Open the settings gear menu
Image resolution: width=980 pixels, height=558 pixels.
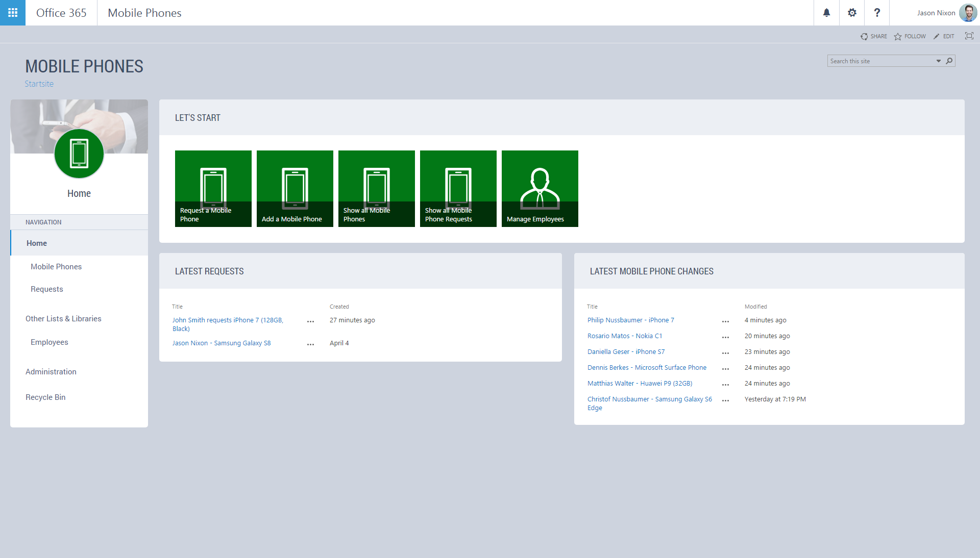click(x=852, y=13)
